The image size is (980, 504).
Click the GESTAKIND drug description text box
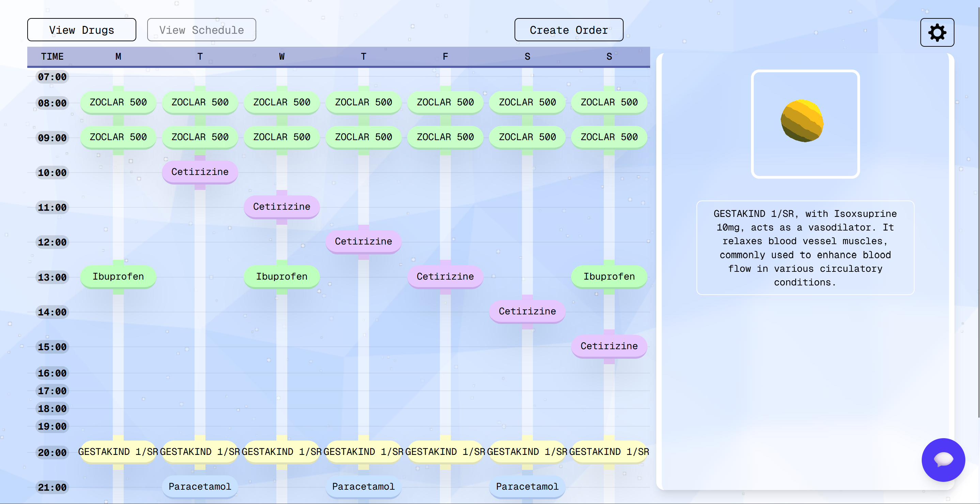(x=805, y=248)
